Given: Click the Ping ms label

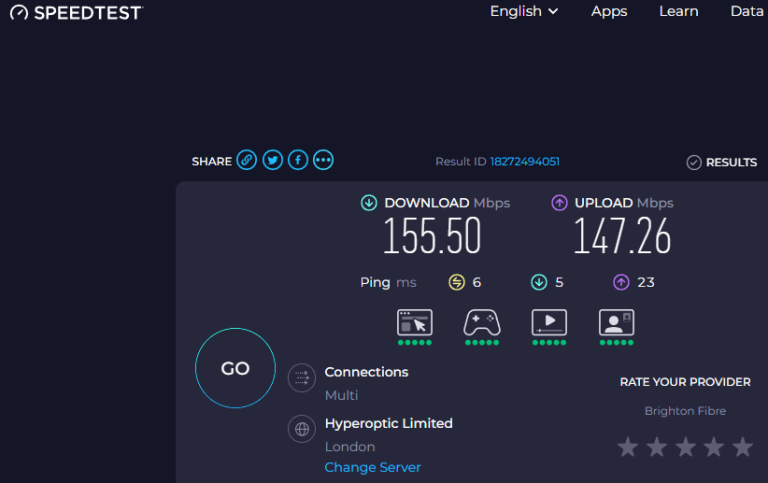Looking at the screenshot, I should coord(388,283).
